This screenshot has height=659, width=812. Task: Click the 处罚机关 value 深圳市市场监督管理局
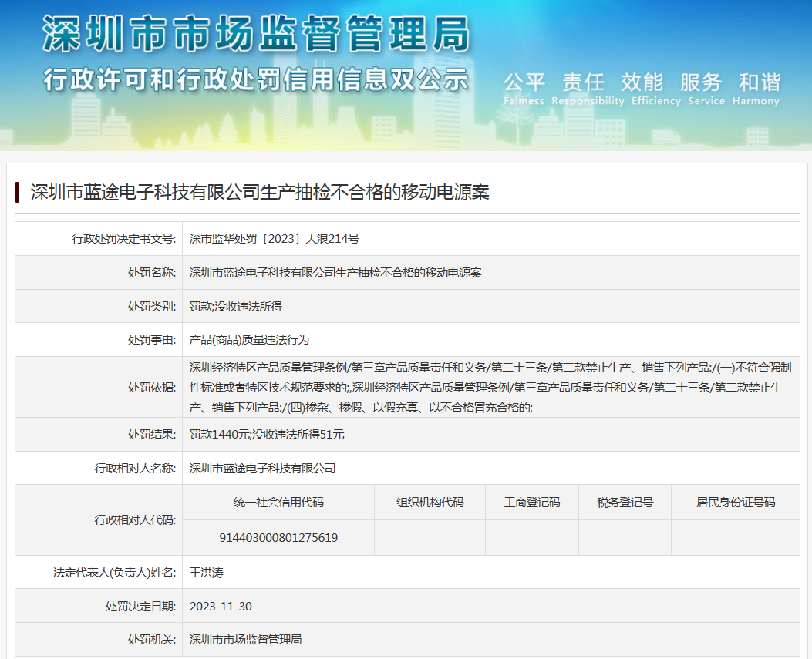coord(245,639)
